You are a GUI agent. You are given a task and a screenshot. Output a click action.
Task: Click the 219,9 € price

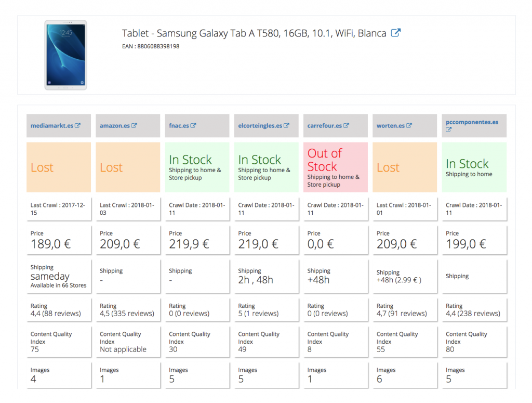tap(189, 244)
